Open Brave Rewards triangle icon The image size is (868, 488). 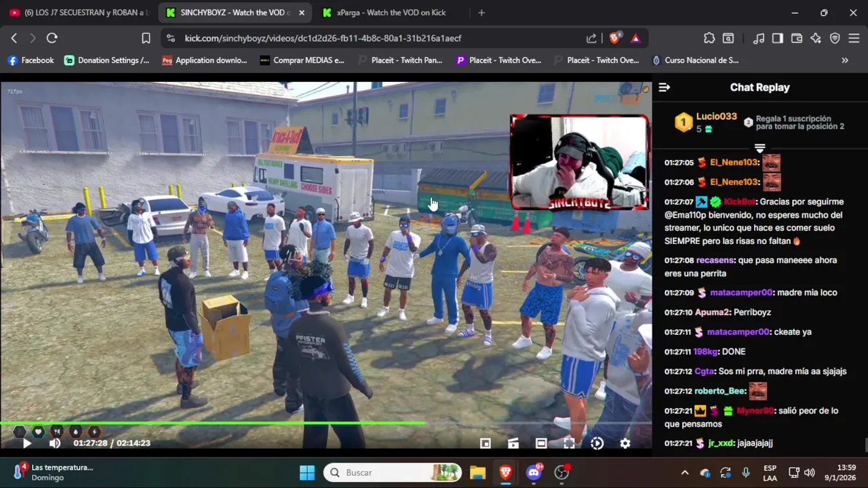(x=635, y=39)
